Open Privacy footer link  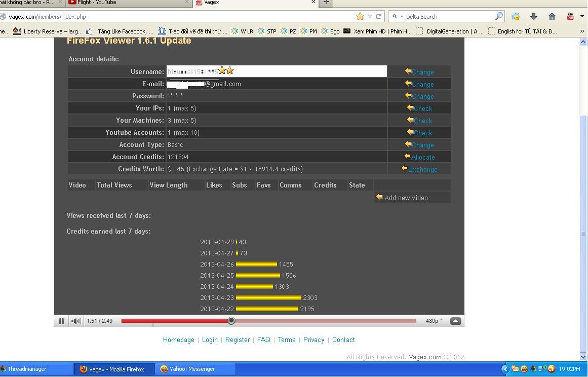[313, 340]
